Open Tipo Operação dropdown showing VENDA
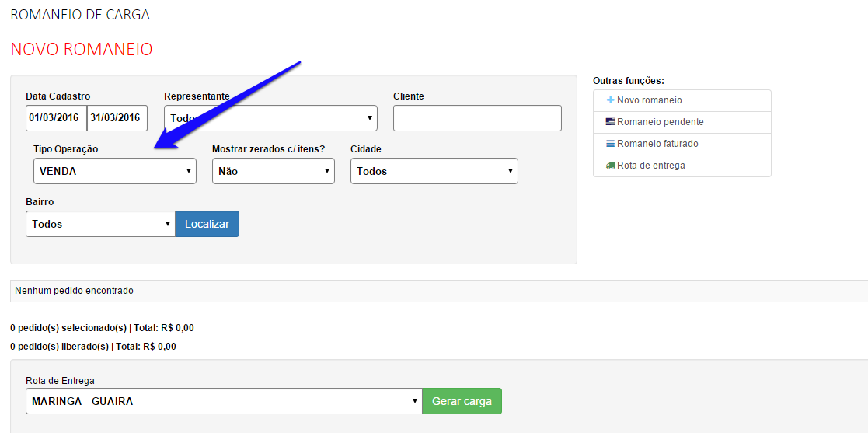Screen dimensions: 868x433 pyautogui.click(x=114, y=171)
